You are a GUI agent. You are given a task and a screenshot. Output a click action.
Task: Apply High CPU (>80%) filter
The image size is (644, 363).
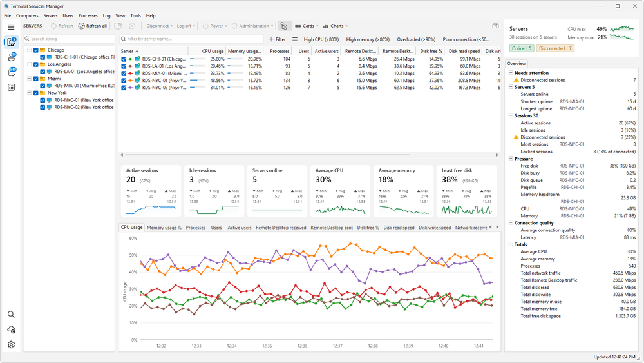pos(321,39)
